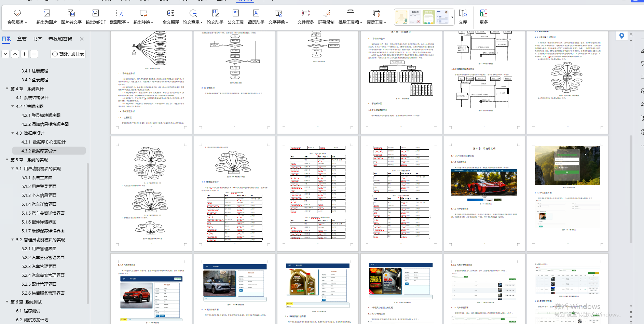Open the 论文查重 plagiarism check tool
644x324 pixels.
[x=193, y=17]
